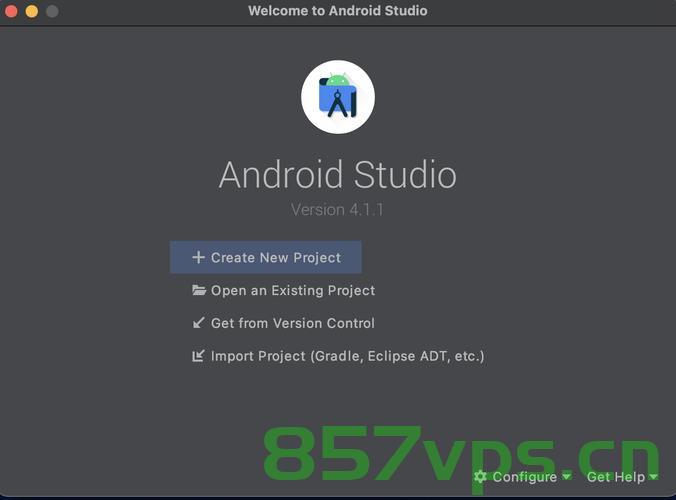Open an Existing Project

pos(283,291)
